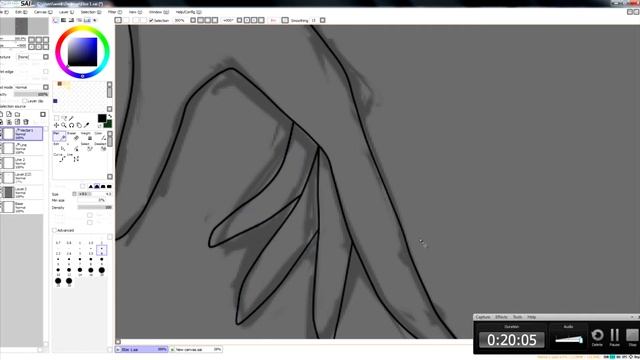Pick a shade in the color square
The image size is (640, 360).
(x=82, y=51)
